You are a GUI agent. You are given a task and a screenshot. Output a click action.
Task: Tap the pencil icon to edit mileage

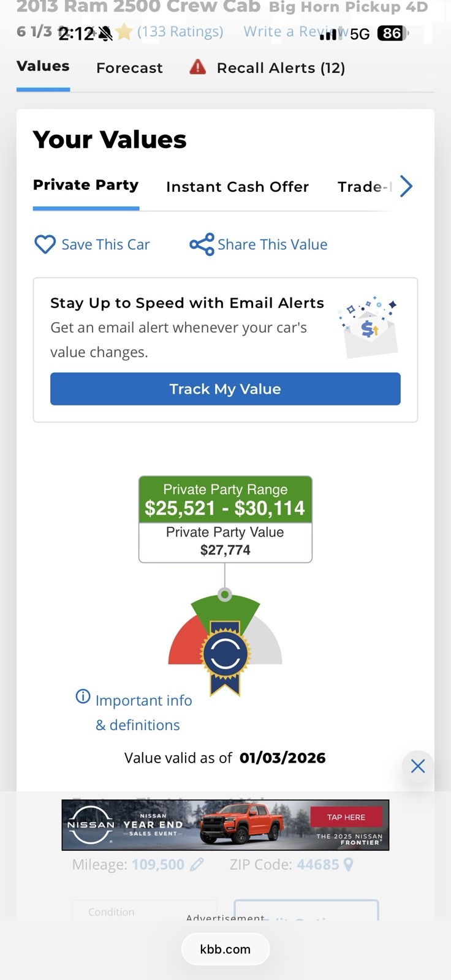(197, 864)
